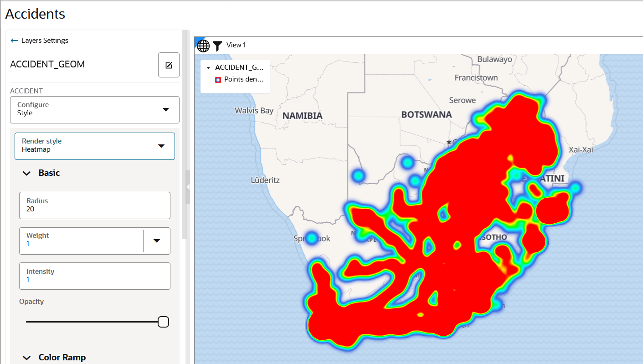Click the Configure Style dropdown caret
The image size is (643, 364).
pos(166,109)
